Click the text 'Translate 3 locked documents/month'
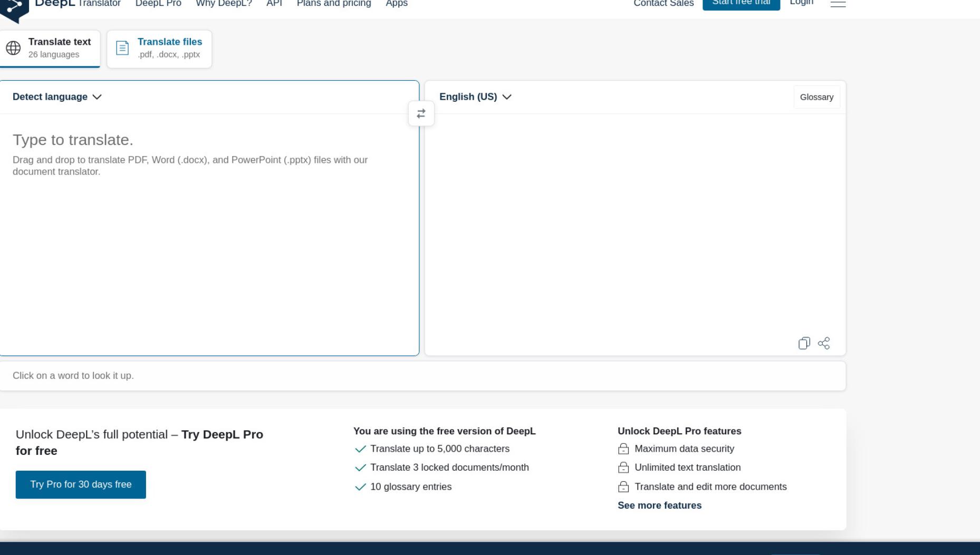The width and height of the screenshot is (980, 555). (449, 468)
